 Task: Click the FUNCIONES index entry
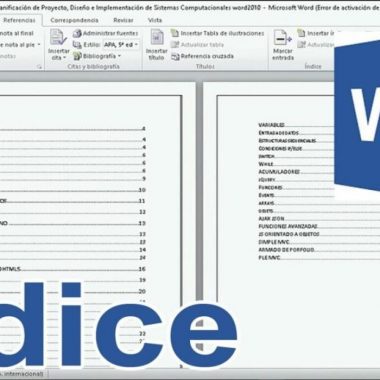coord(270,187)
